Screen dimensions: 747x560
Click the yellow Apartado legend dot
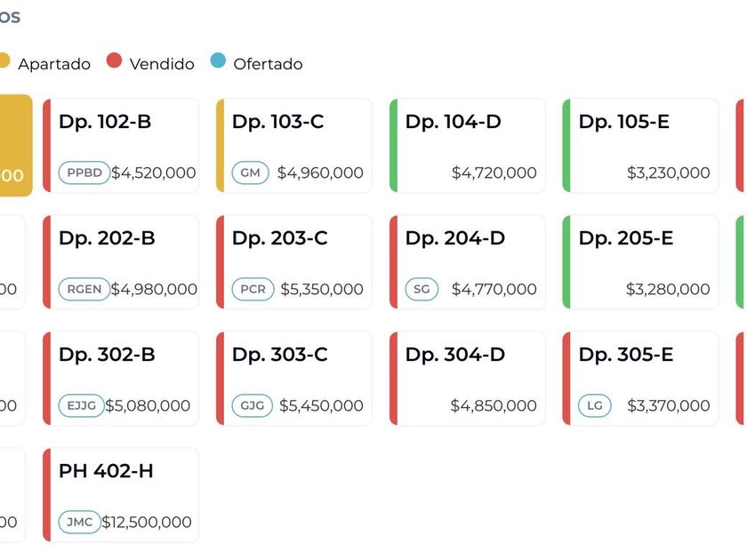[3, 61]
